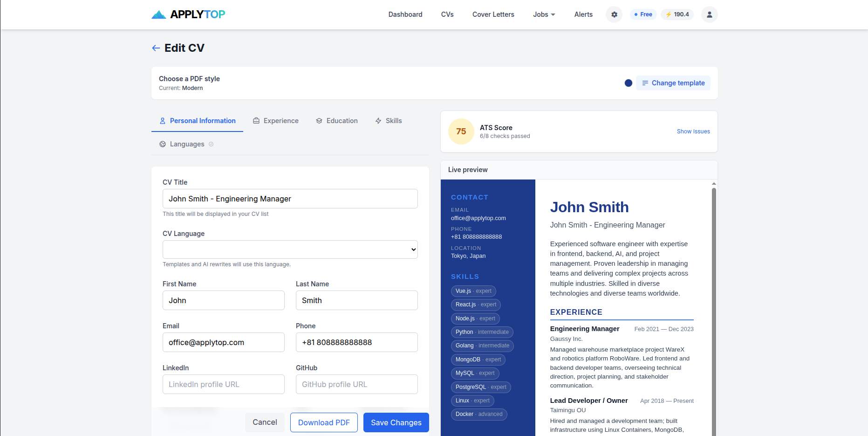
Task: Click the Change template button
Action: pos(673,83)
